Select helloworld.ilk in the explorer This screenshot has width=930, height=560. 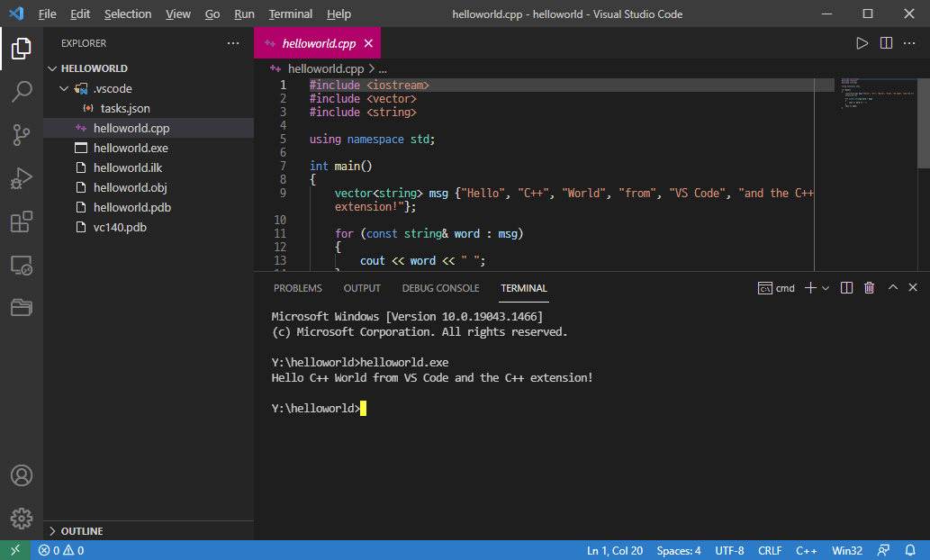click(x=149, y=167)
